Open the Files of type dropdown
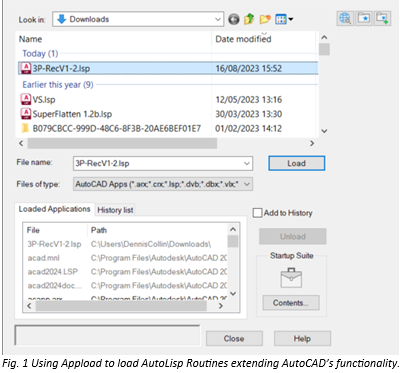Viewport: 400px width, 373px height. click(163, 184)
